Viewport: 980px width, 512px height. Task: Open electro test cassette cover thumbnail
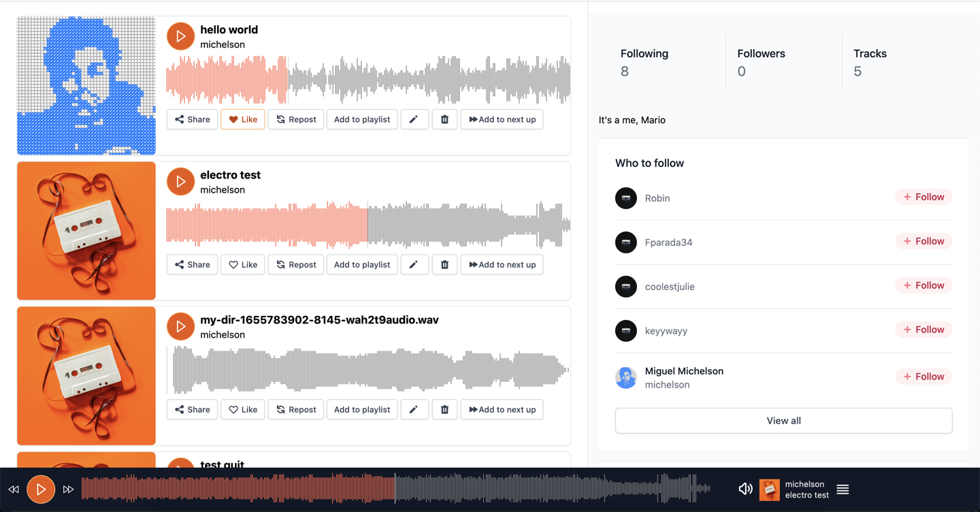tap(86, 231)
